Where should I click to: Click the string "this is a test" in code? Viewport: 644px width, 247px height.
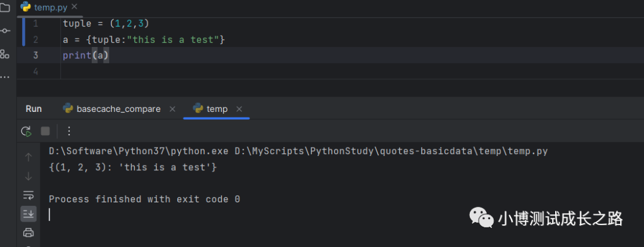coord(173,40)
